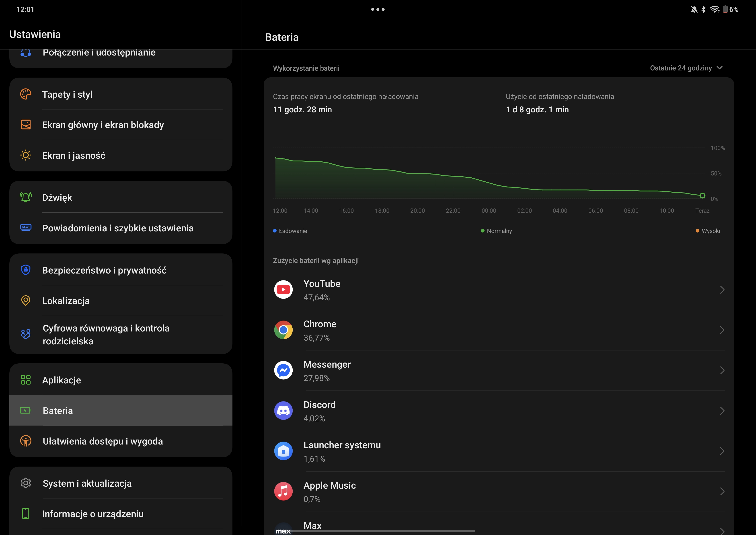Screen dimensions: 756x535
Task: Tap the Ekran i jasność sun icon
Action: pos(26,155)
